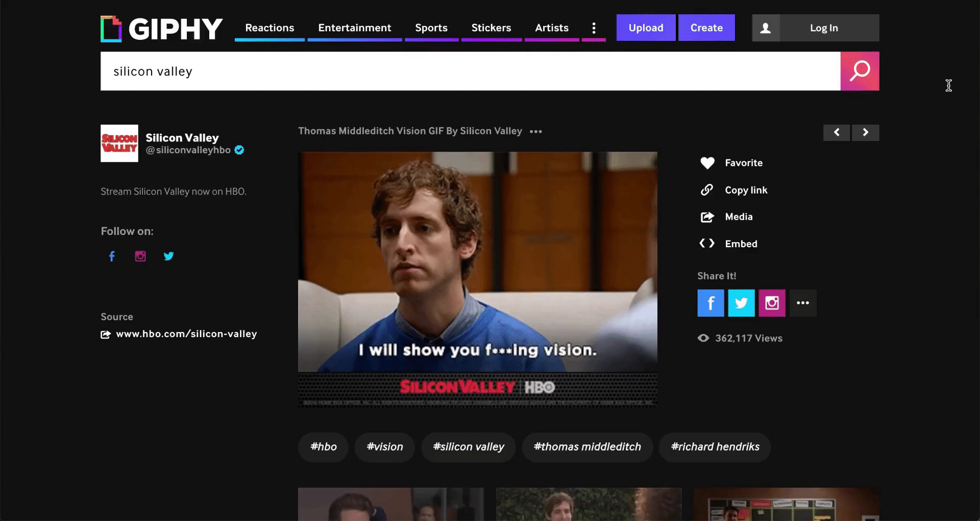Click the magnifying glass search button

click(x=860, y=71)
